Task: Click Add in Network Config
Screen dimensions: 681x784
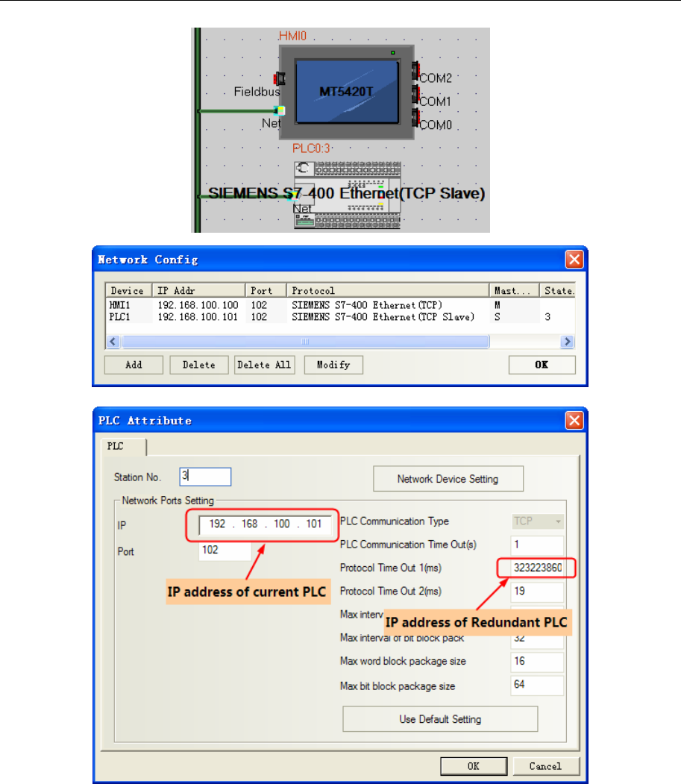Action: coord(134,365)
